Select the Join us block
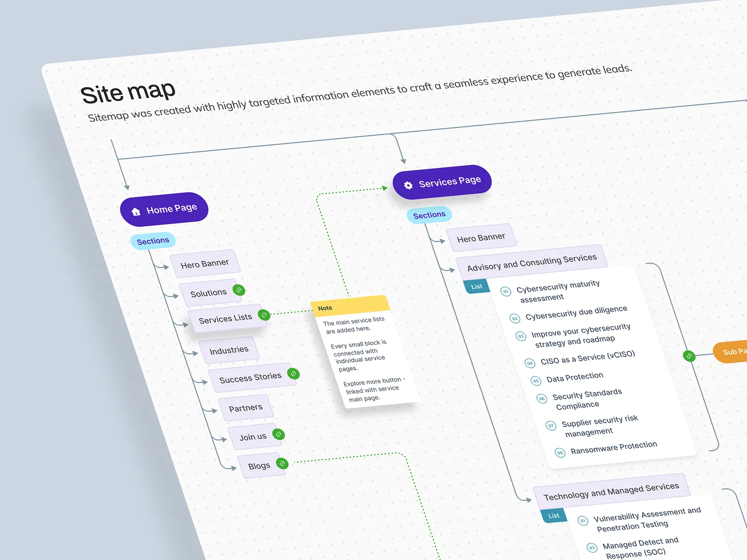The height and width of the screenshot is (560, 747). tap(253, 437)
